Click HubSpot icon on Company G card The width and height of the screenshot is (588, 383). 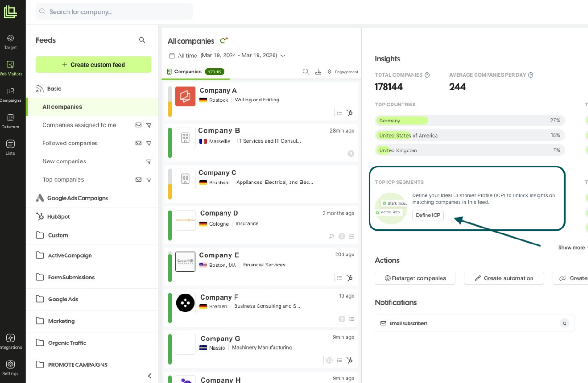349,360
